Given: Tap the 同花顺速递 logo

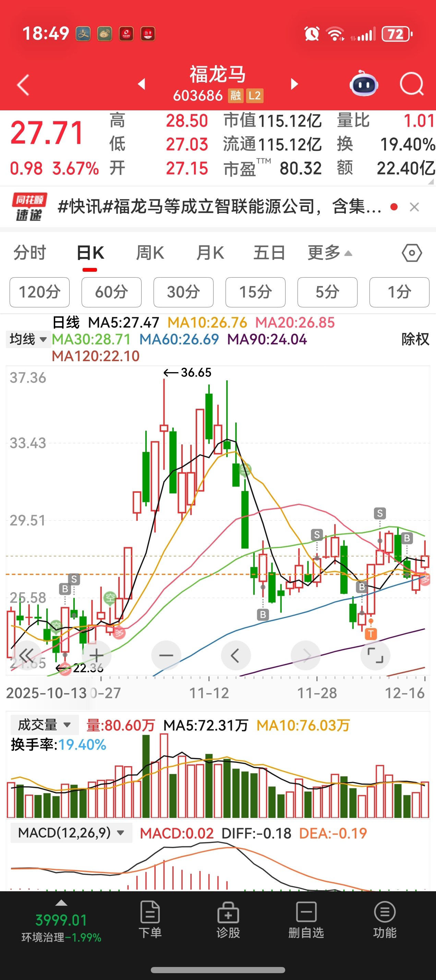Looking at the screenshot, I should [29, 207].
